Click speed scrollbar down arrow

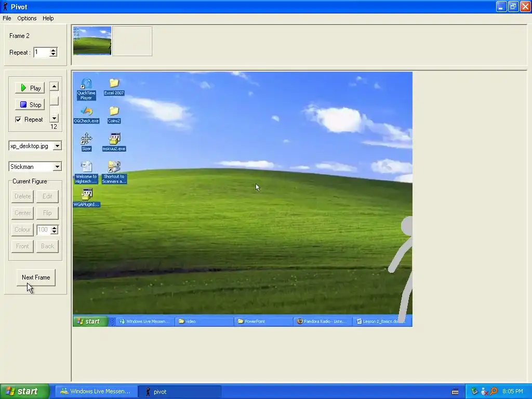[x=54, y=118]
